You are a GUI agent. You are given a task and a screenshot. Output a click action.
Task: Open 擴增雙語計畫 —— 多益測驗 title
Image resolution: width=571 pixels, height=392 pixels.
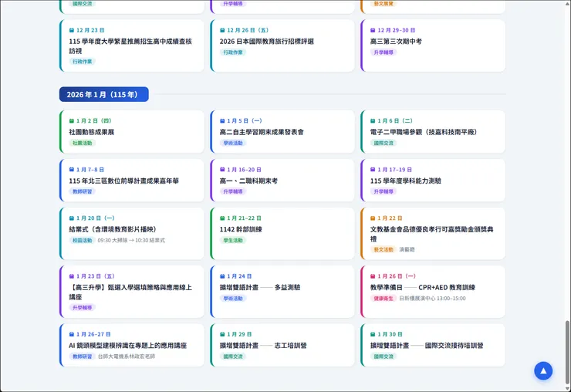point(260,288)
